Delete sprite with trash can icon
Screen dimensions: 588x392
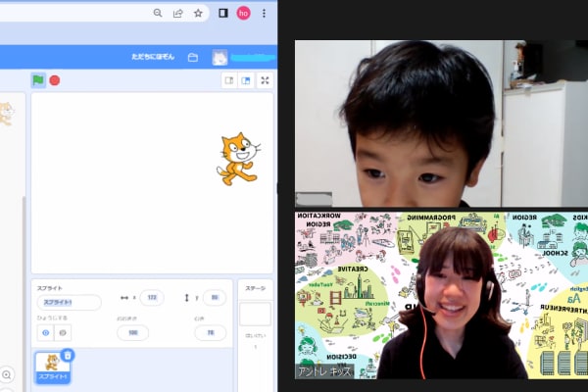point(68,355)
